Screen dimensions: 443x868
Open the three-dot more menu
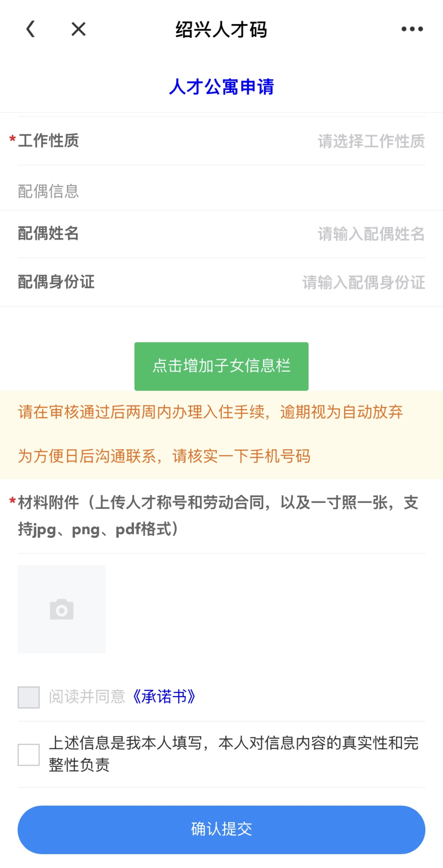[412, 29]
